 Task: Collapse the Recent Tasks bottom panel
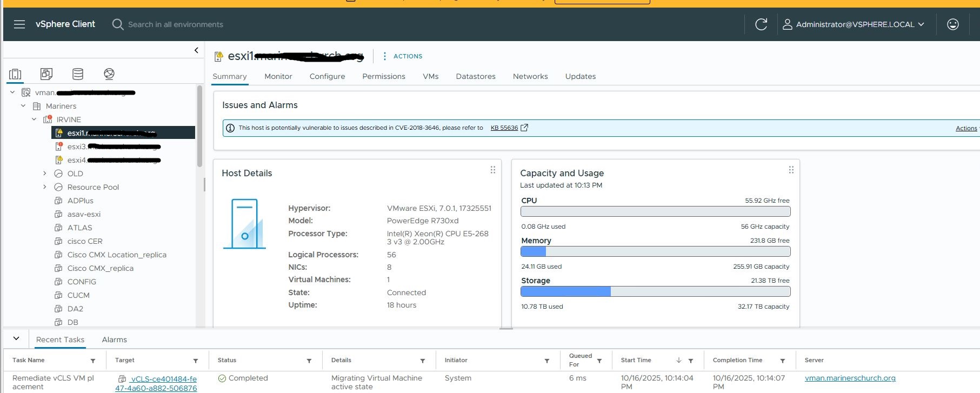pyautogui.click(x=16, y=339)
